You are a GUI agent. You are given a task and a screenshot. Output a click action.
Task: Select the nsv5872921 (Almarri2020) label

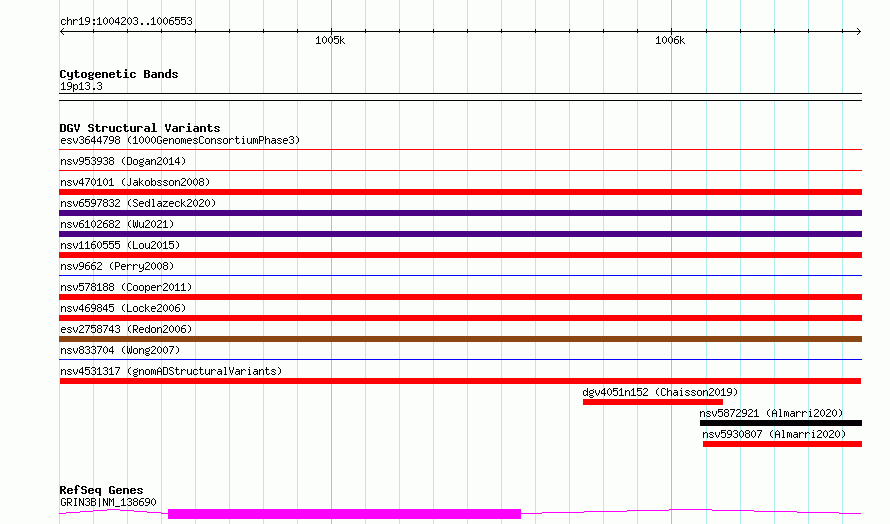tap(771, 413)
